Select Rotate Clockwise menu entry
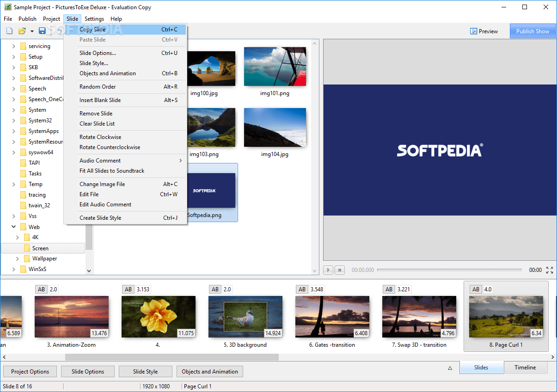Screen dimensions: 557x392 (x=125, y=137)
